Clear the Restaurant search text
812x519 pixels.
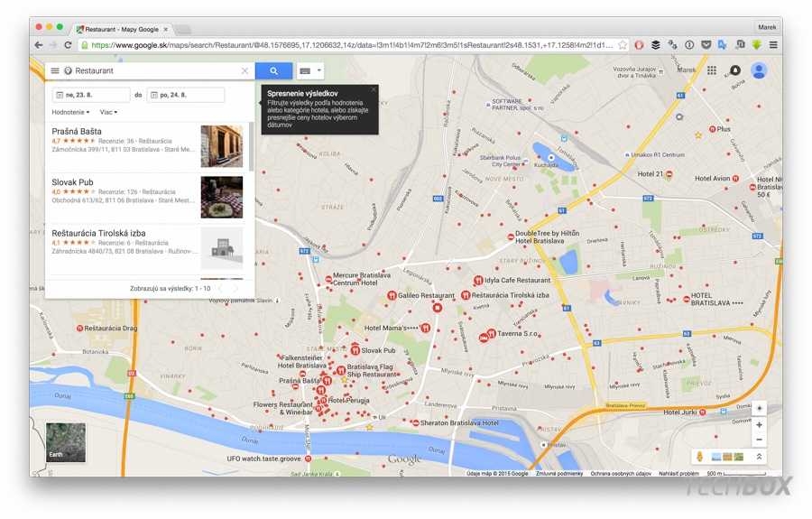245,71
